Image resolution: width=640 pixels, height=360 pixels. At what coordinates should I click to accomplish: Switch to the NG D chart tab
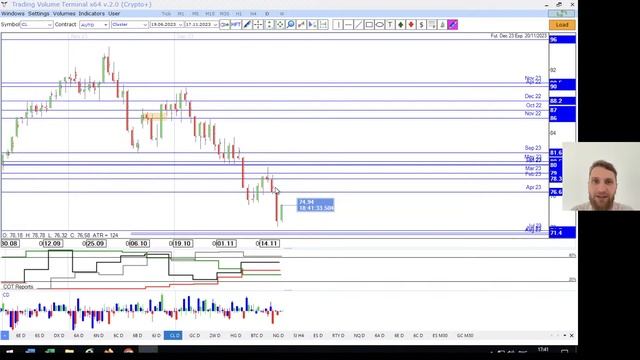(278, 336)
